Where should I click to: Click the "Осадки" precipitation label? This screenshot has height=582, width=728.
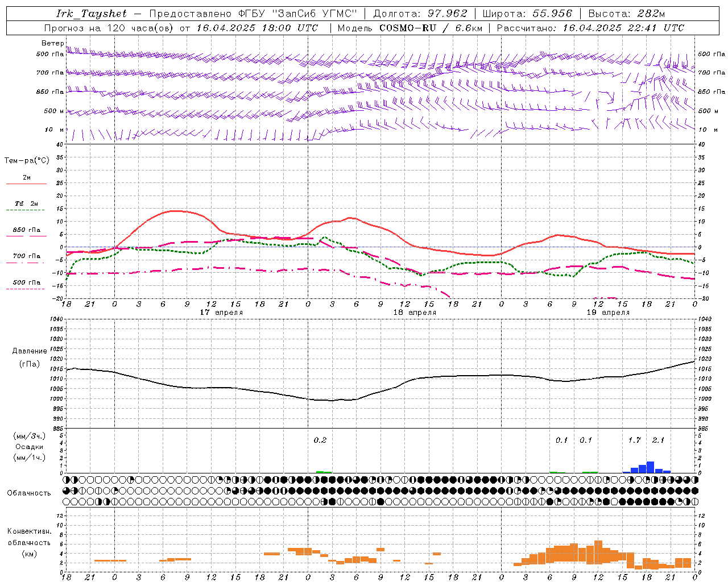(x=28, y=447)
